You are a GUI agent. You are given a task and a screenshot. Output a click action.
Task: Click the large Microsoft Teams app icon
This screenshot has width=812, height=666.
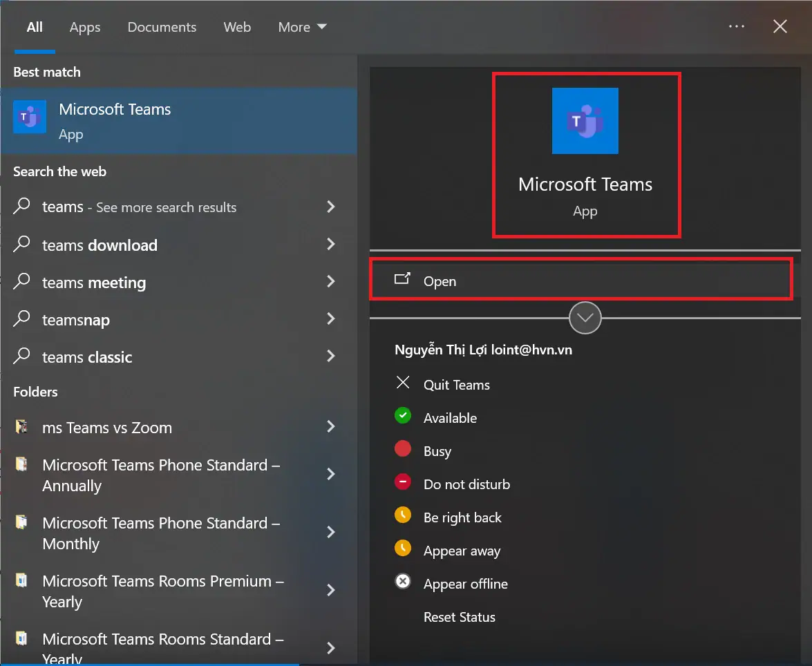click(x=585, y=121)
